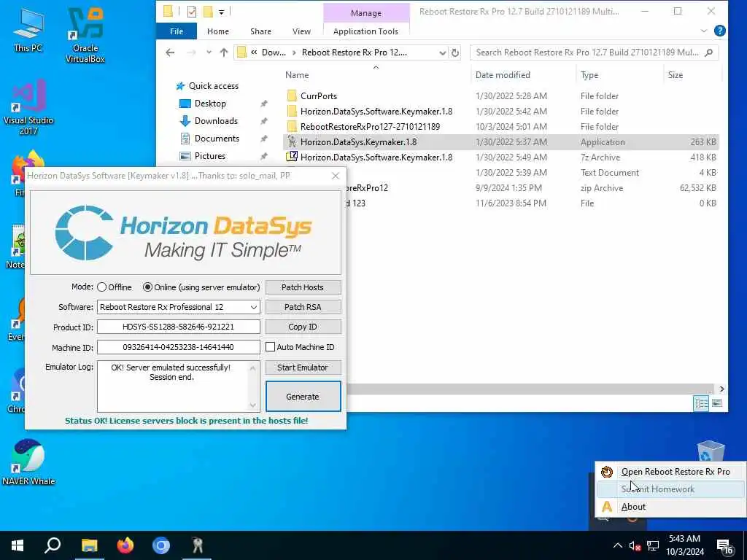Click scroll-right arrow of Explorer horizontal scrollbar
This screenshot has width=747, height=560.
click(721, 389)
